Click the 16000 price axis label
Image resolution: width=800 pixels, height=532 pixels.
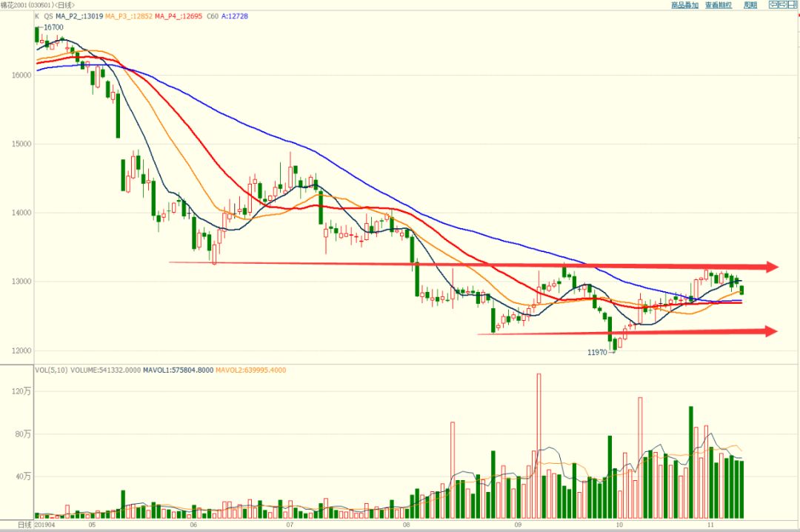(21, 75)
